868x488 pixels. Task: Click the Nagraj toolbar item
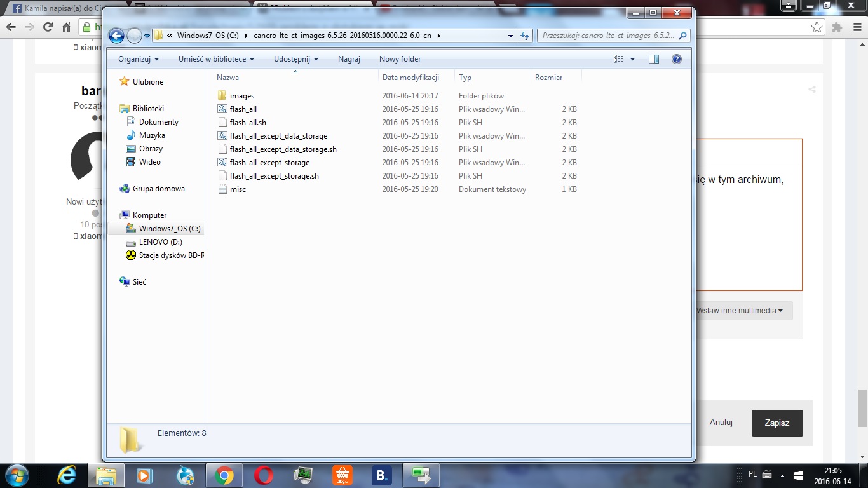pos(349,59)
